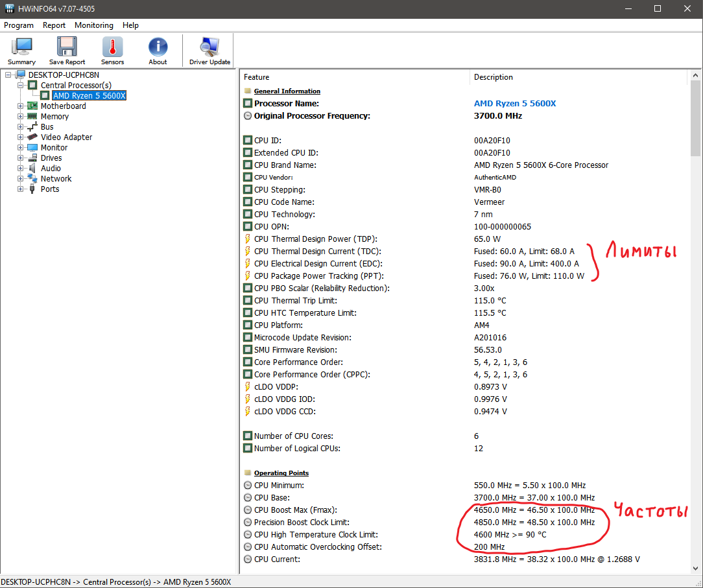703x588 pixels.
Task: Click the blue AMD Ryzen 5 5600X description
Action: coord(515,104)
